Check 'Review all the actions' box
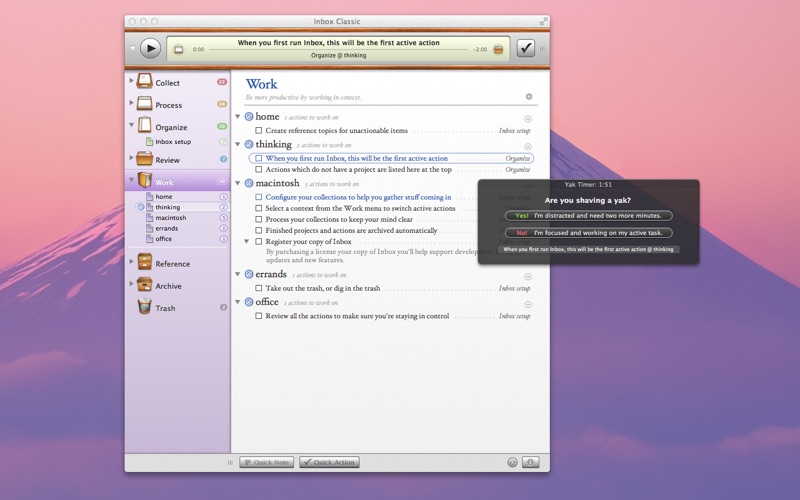This screenshot has width=800, height=500. click(259, 316)
